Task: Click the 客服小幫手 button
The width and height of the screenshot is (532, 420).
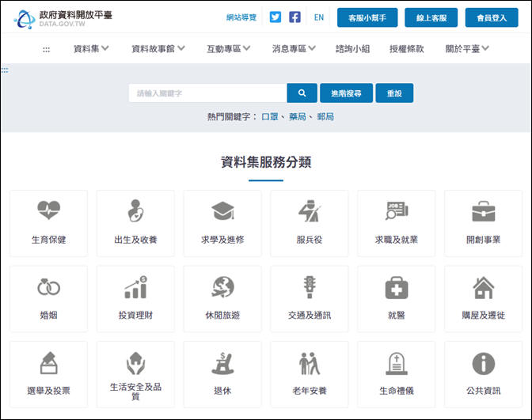Action: (x=367, y=17)
